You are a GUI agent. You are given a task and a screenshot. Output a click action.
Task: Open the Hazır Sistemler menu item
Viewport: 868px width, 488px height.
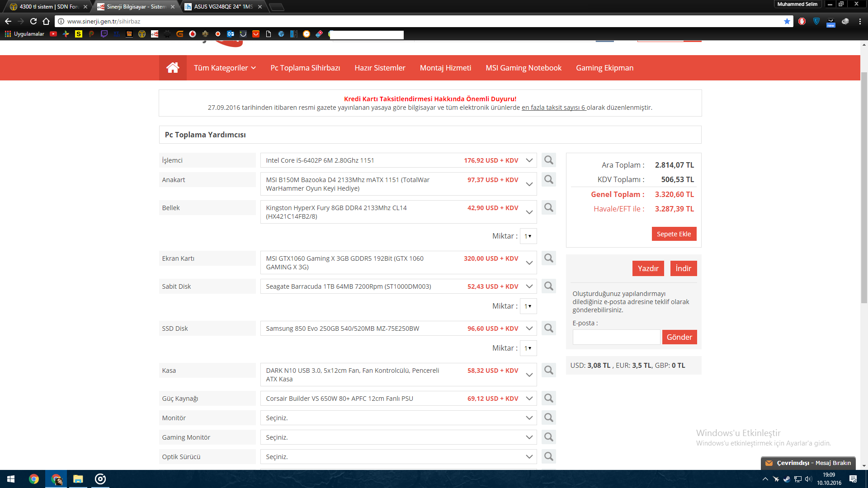click(x=380, y=68)
